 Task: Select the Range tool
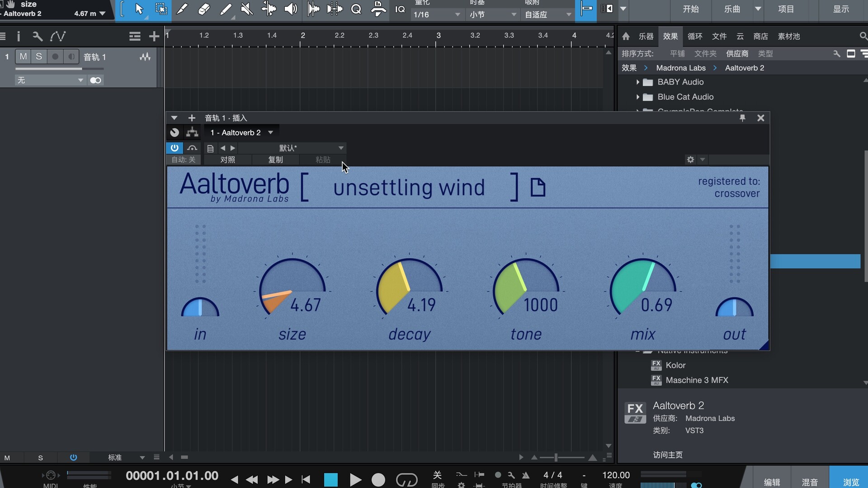point(161,9)
